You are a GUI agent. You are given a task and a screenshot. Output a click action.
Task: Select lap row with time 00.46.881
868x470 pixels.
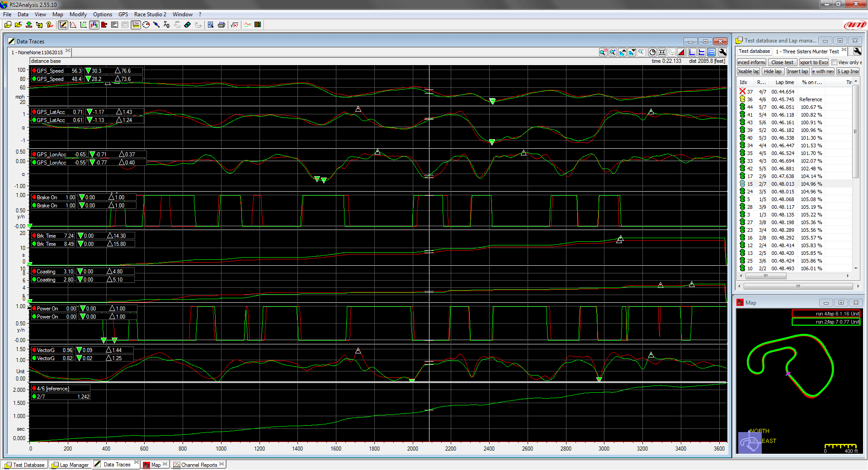pyautogui.click(x=795, y=169)
